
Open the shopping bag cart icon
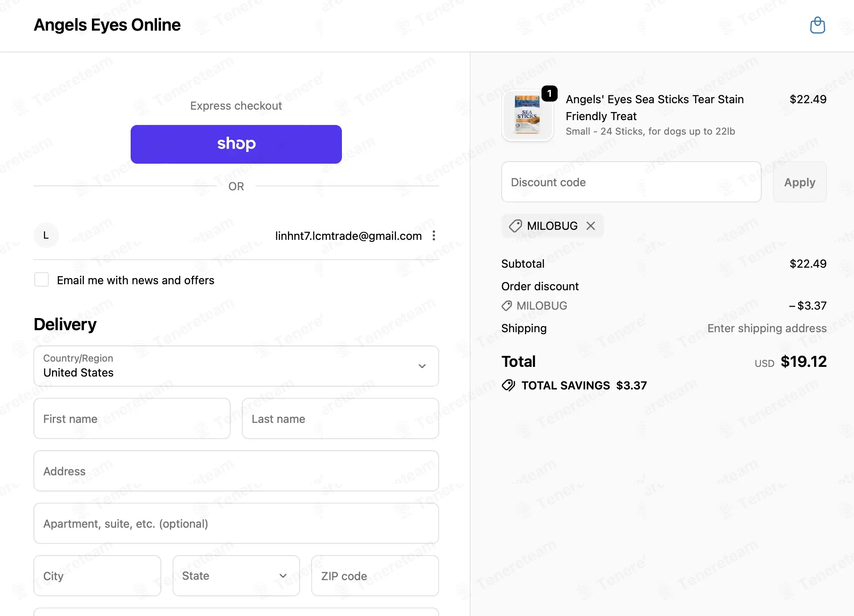(817, 25)
